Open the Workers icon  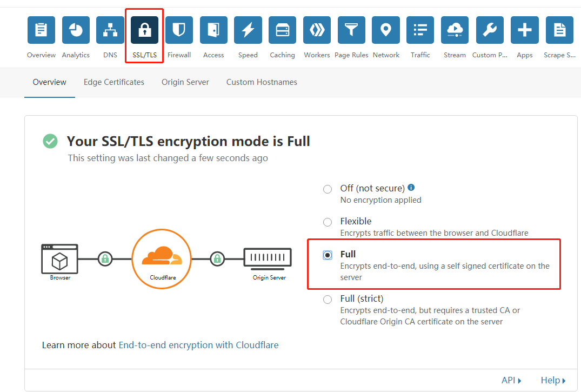317,30
